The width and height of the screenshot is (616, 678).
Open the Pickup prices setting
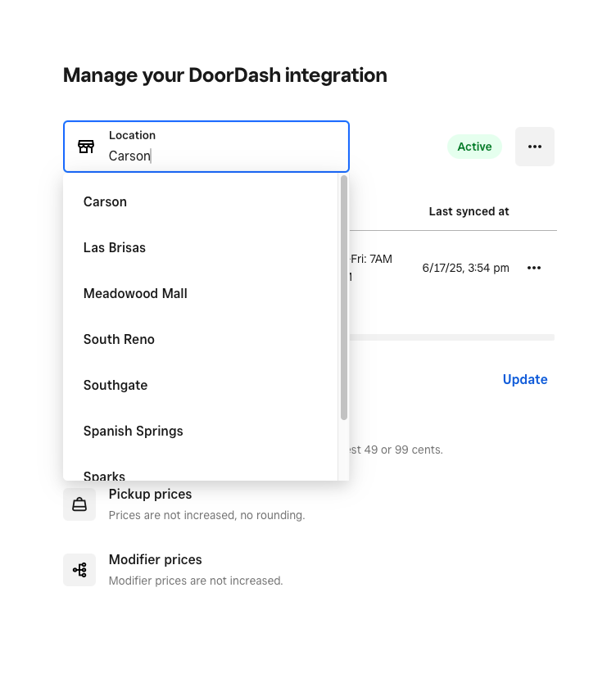click(x=150, y=495)
